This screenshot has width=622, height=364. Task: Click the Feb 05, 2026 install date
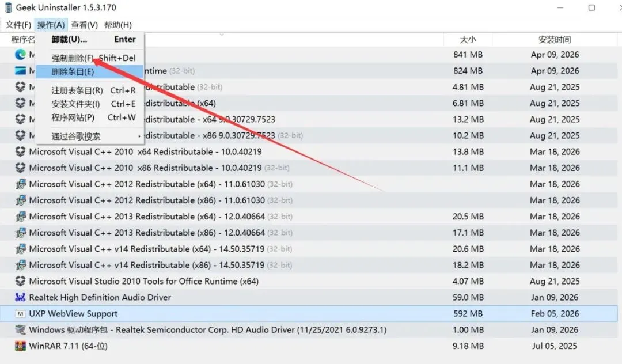tap(555, 314)
